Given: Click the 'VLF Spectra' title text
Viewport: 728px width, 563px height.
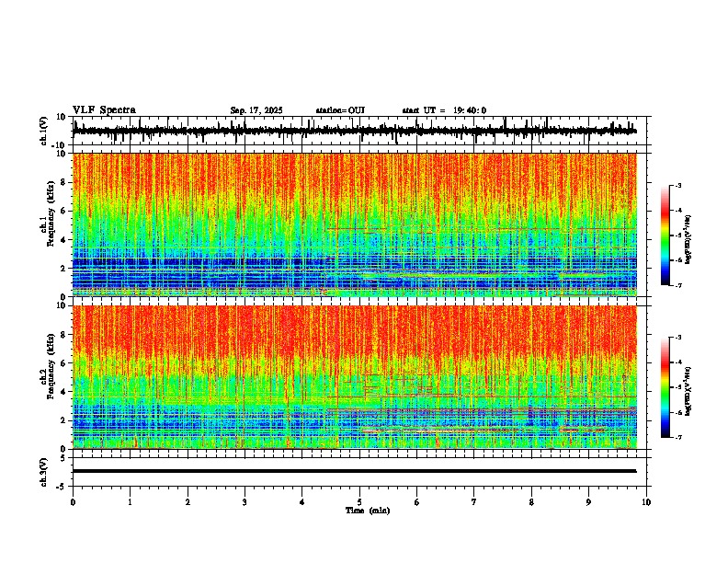Looking at the screenshot, I should click(x=104, y=109).
